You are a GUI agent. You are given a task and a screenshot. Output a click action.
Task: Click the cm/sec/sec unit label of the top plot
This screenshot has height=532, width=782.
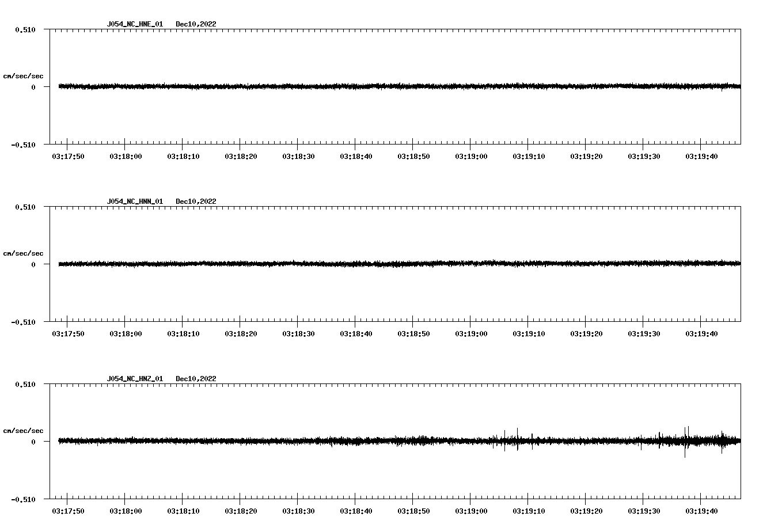(24, 75)
